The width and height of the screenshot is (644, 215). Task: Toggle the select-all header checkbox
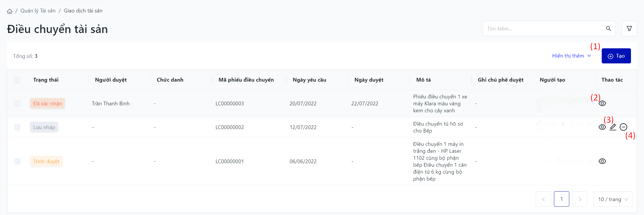click(x=17, y=80)
